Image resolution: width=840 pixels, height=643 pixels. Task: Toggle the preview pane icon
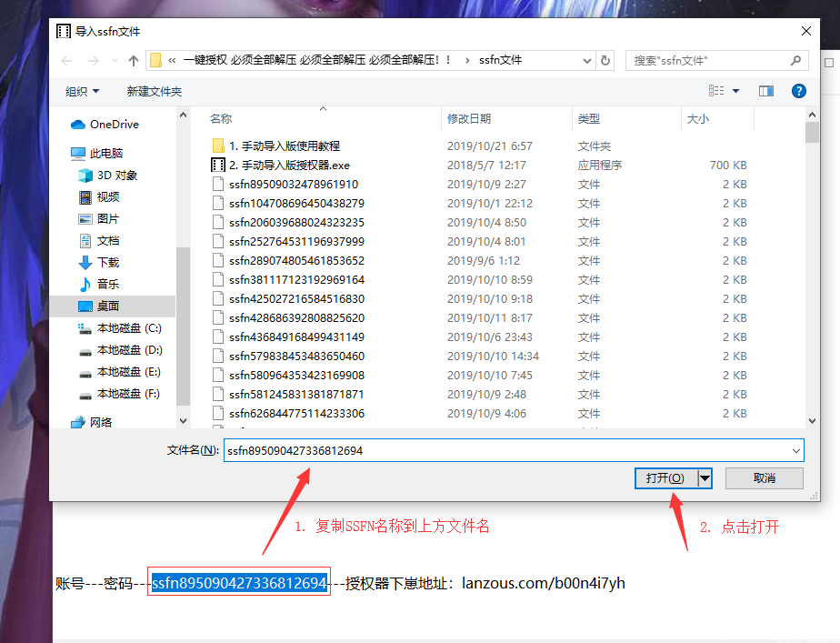[766, 91]
